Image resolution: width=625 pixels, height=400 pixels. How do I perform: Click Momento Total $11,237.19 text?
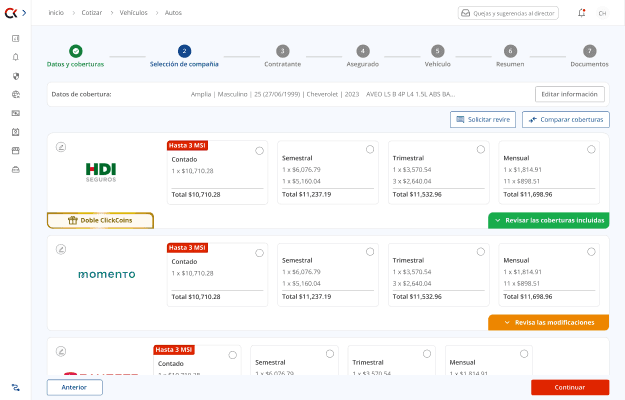click(x=307, y=296)
